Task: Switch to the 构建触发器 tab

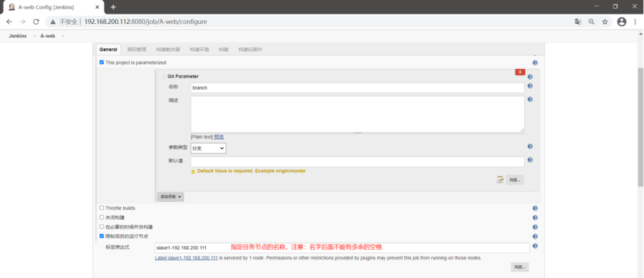Action: point(167,49)
